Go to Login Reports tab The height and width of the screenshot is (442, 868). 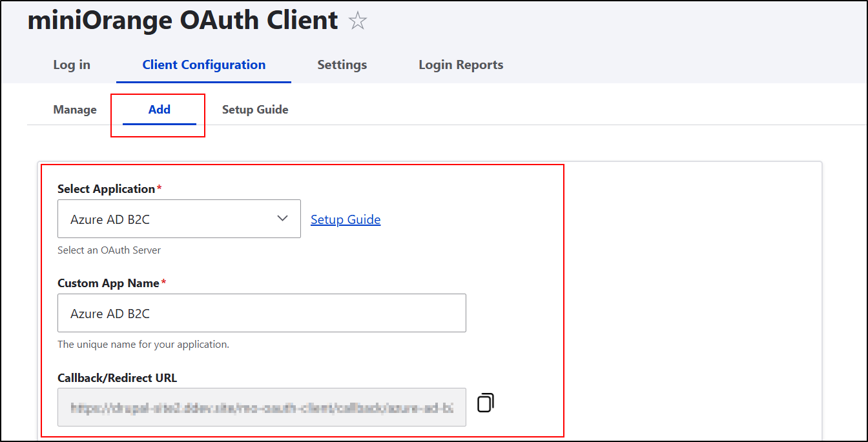[x=461, y=65]
